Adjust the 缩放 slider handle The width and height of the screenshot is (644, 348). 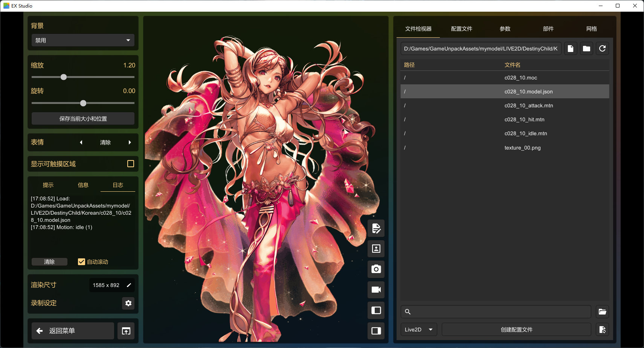(x=64, y=77)
